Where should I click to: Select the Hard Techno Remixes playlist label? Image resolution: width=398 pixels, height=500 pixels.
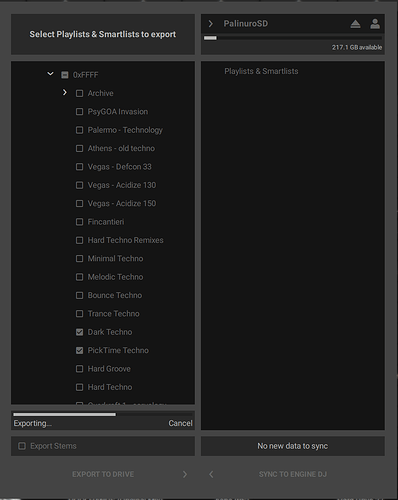pyautogui.click(x=125, y=240)
